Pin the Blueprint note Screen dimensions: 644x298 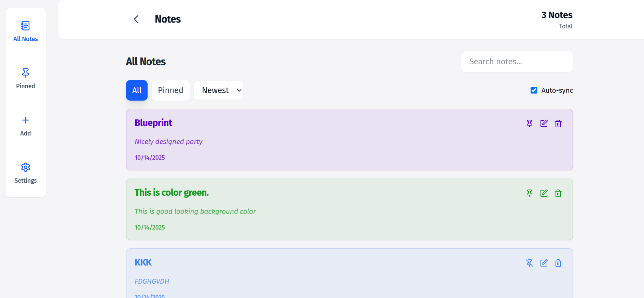[x=529, y=124]
